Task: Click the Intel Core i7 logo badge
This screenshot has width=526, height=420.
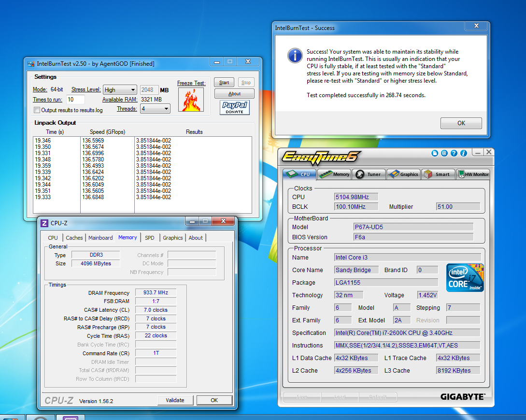Action: pos(465,277)
